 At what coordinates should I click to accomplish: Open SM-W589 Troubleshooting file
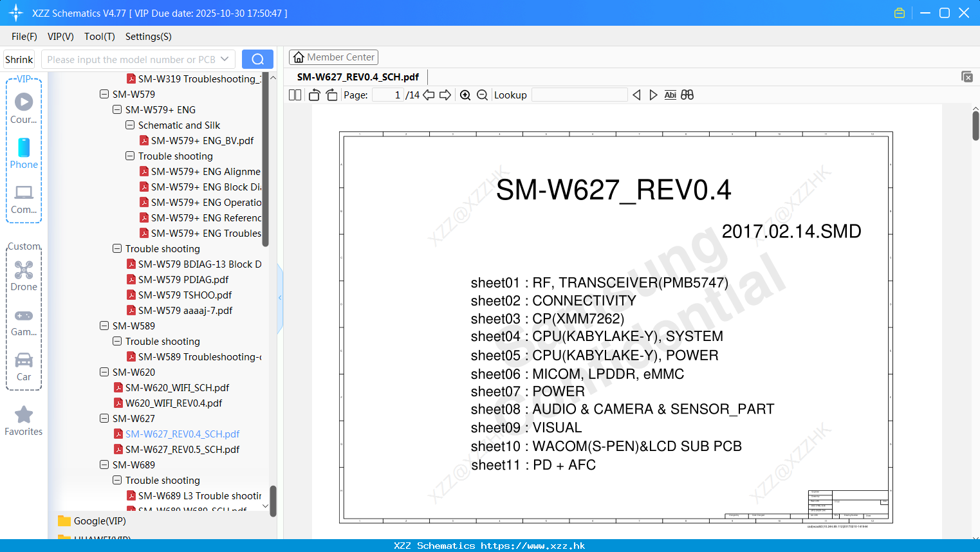[x=199, y=356]
